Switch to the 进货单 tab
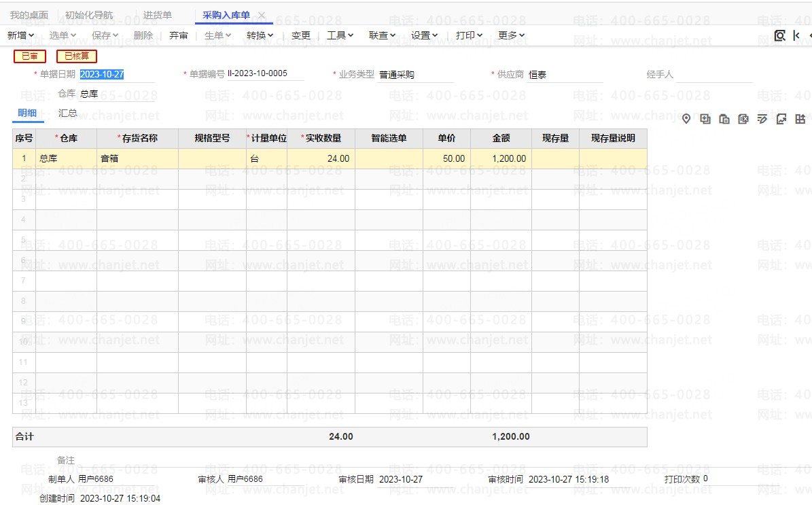The image size is (812, 505). [158, 15]
